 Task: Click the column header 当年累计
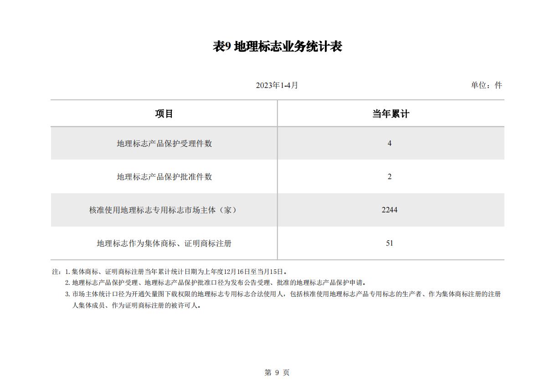pyautogui.click(x=391, y=114)
